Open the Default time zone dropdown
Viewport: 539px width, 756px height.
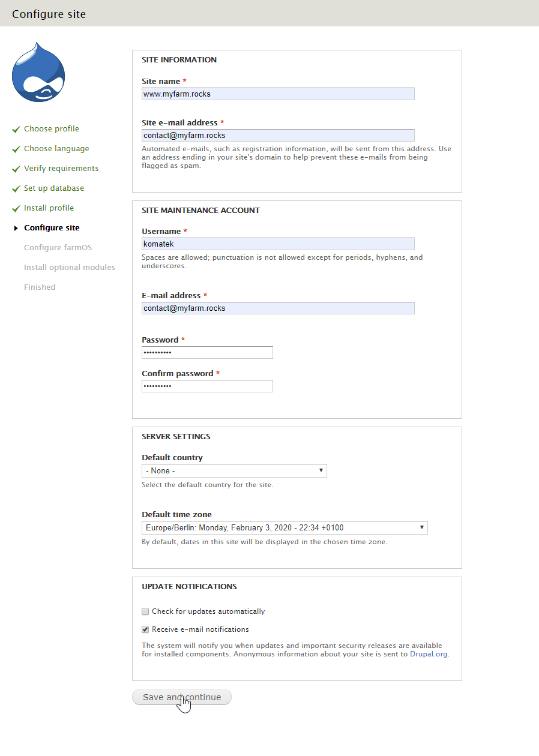pyautogui.click(x=285, y=528)
